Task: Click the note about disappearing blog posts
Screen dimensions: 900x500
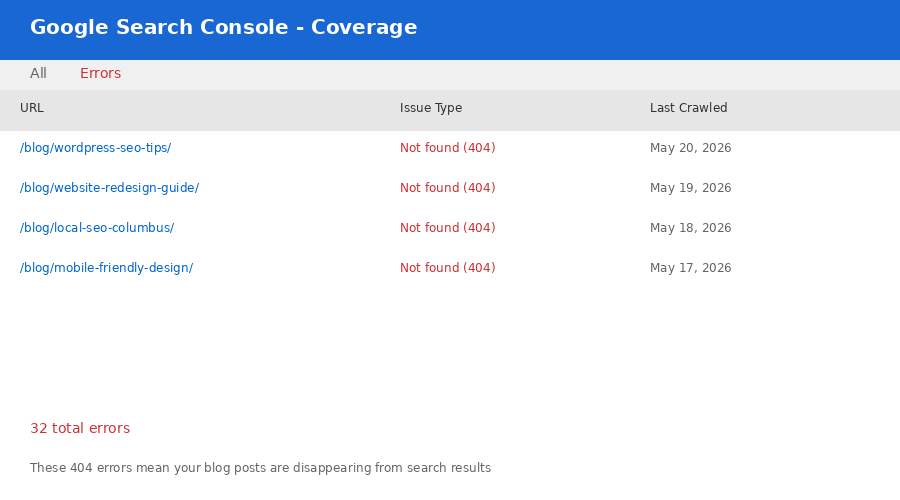Action: click(260, 468)
